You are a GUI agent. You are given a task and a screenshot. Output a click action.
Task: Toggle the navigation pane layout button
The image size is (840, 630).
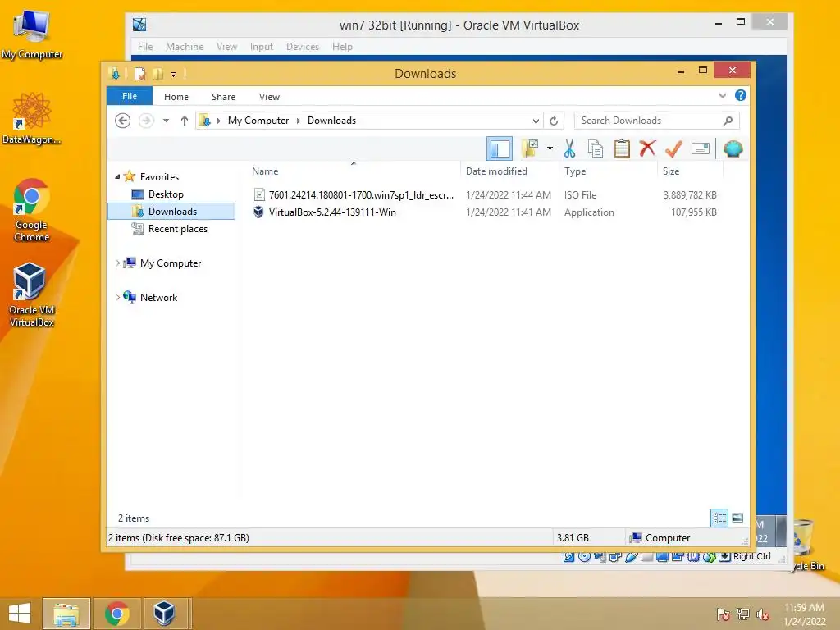pyautogui.click(x=500, y=148)
